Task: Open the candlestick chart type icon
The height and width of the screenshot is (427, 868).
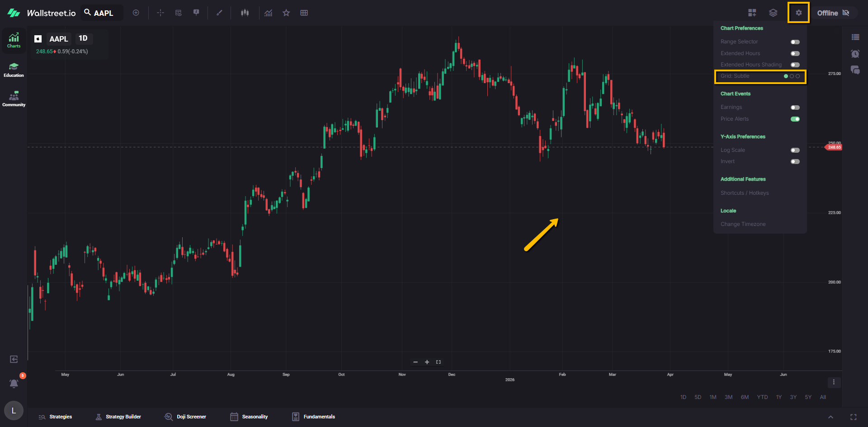Action: pos(245,13)
